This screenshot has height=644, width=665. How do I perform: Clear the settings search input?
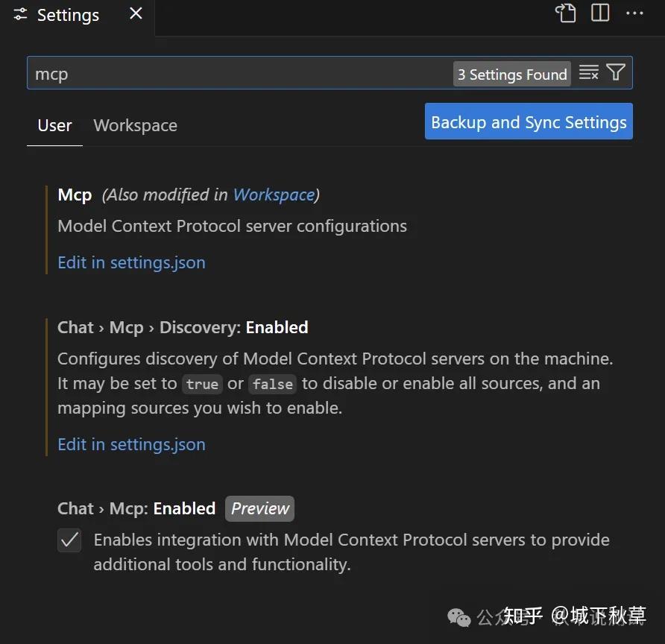coord(588,72)
